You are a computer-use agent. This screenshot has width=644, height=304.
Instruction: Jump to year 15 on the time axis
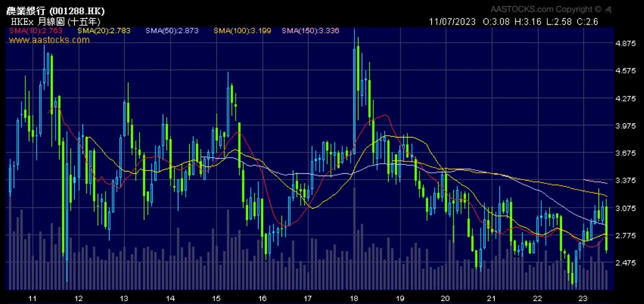216,298
